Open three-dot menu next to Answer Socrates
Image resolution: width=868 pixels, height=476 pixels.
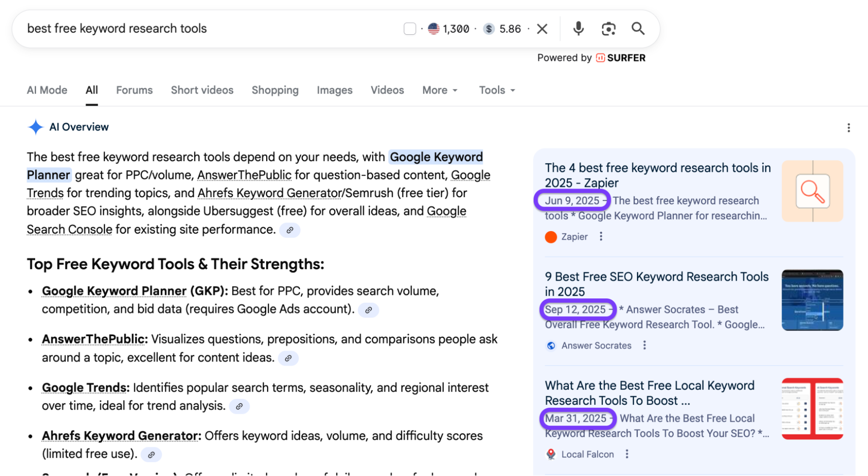click(644, 345)
